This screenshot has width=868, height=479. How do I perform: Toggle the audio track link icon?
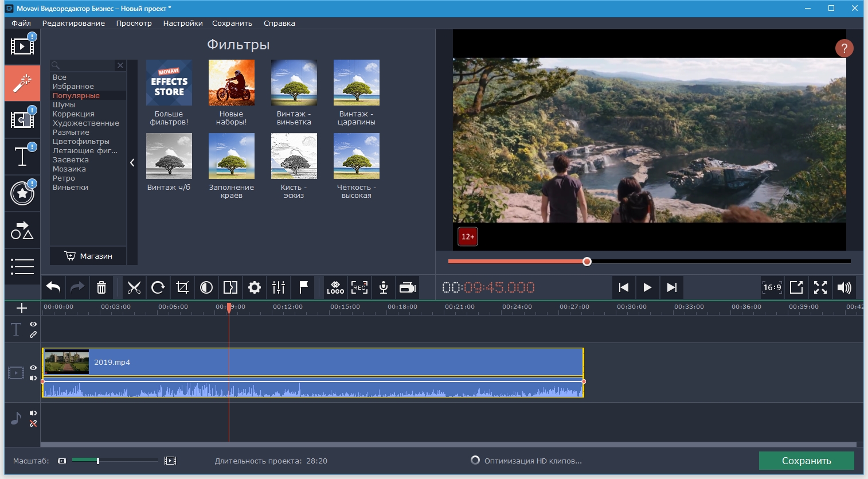[x=33, y=423]
